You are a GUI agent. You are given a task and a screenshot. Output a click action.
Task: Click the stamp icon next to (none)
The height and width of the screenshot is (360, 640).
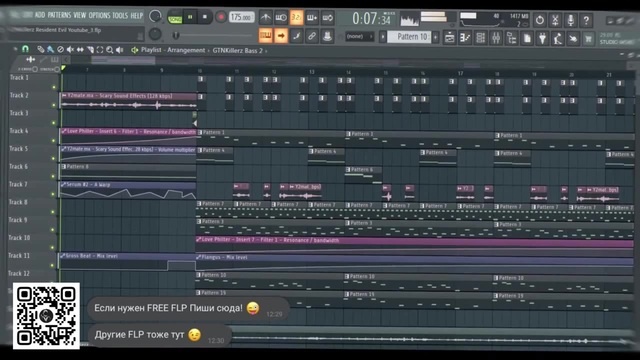[x=327, y=36]
